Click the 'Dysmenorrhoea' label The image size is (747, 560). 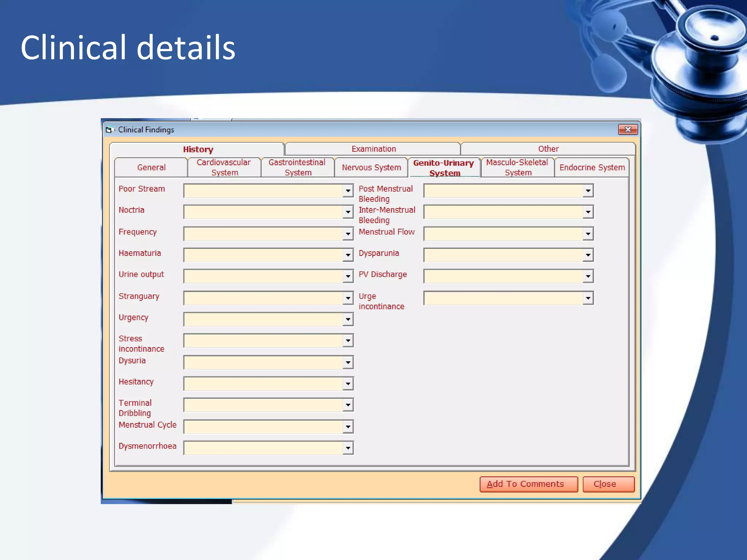tap(147, 446)
